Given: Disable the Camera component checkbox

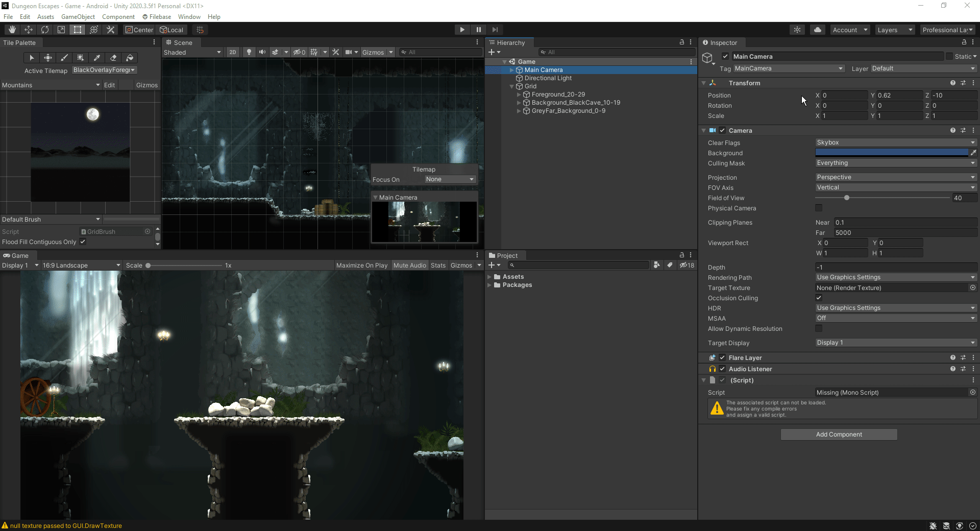Looking at the screenshot, I should [x=722, y=130].
